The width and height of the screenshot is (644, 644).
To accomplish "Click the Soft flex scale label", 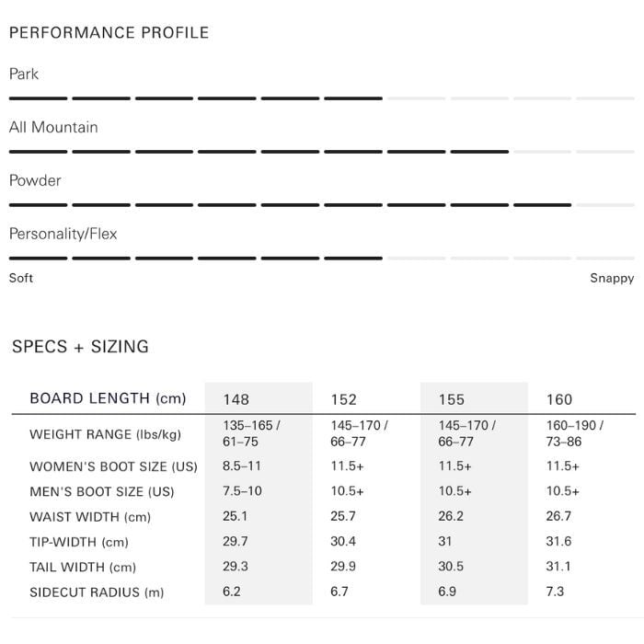I will click(21, 278).
